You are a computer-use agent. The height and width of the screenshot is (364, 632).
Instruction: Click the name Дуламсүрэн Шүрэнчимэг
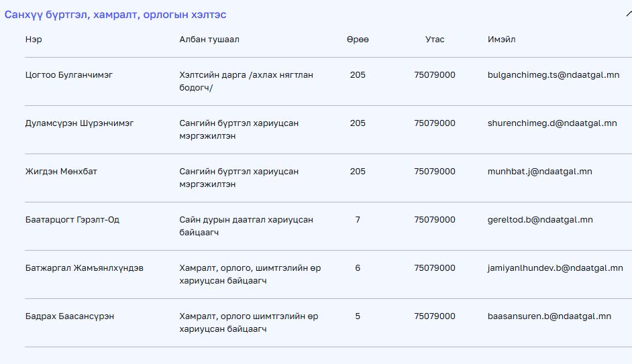[x=79, y=123]
